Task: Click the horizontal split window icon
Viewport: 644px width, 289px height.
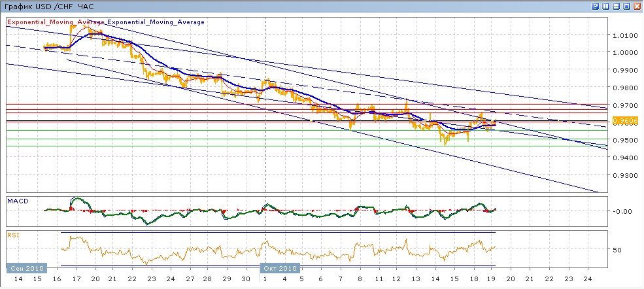Action: (616, 6)
